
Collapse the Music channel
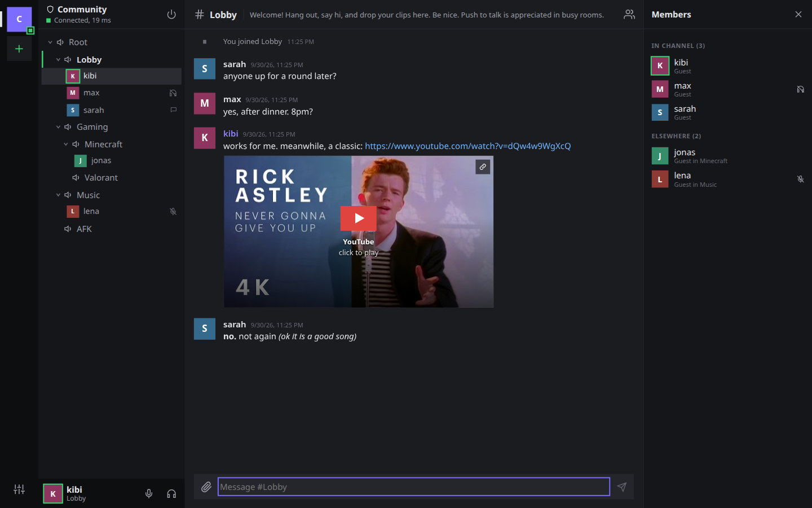pos(58,195)
